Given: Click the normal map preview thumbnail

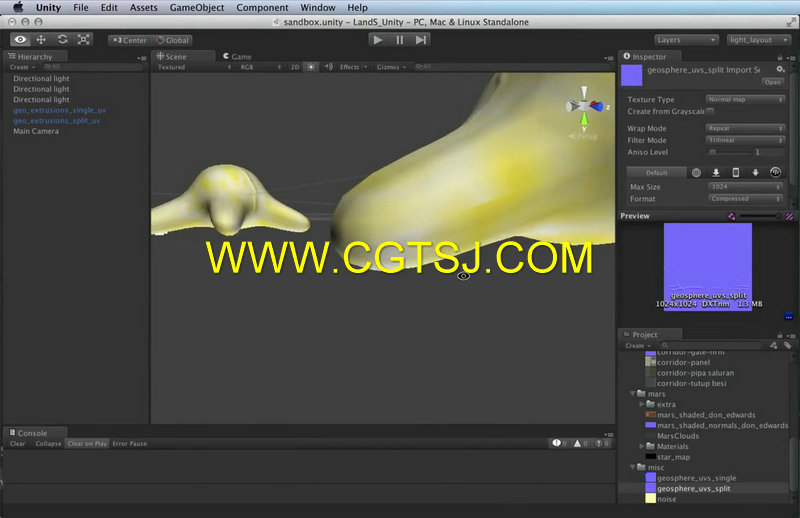Looking at the screenshot, I should tap(708, 266).
